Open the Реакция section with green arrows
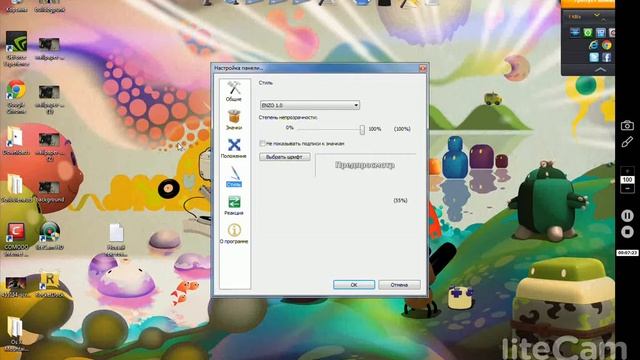The width and height of the screenshot is (640, 360). coord(234,205)
